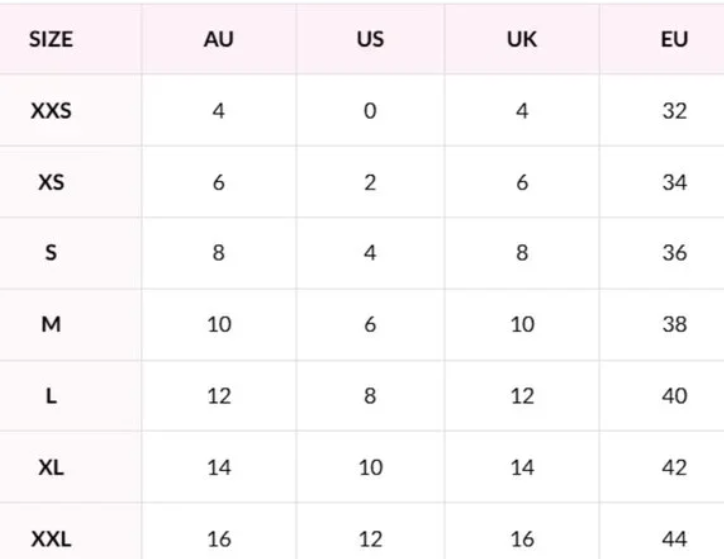Click EU size 40 in L row
Viewport: 724px width, 559px height.
tap(675, 396)
